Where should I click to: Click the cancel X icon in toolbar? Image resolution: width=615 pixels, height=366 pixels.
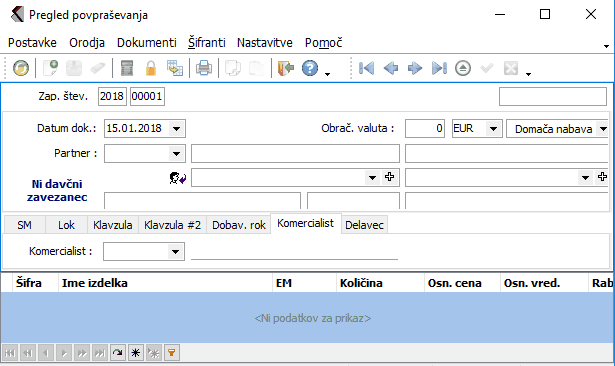point(511,68)
